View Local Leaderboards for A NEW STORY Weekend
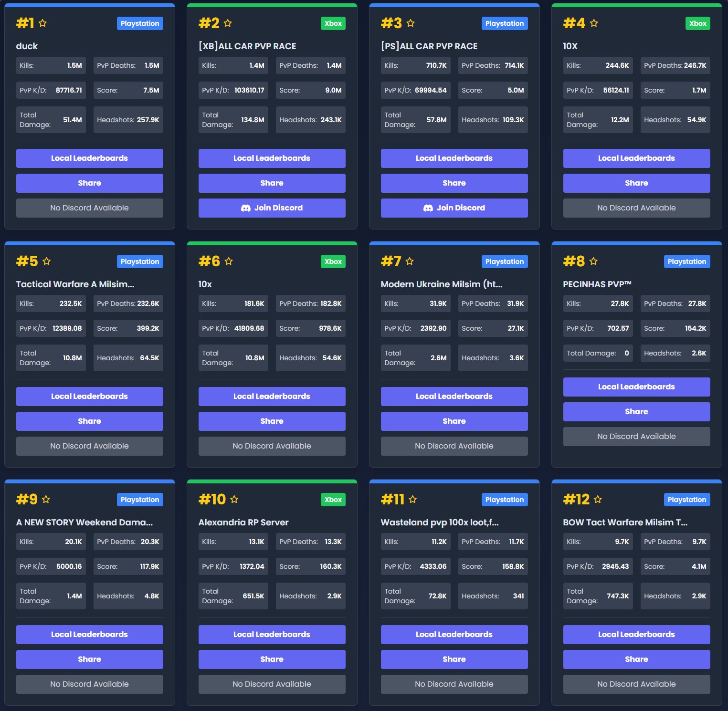Image resolution: width=728 pixels, height=711 pixels. point(90,635)
